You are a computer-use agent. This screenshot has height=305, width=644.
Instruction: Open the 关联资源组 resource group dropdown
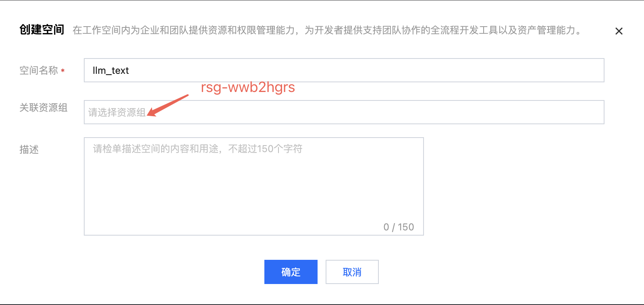tap(344, 112)
